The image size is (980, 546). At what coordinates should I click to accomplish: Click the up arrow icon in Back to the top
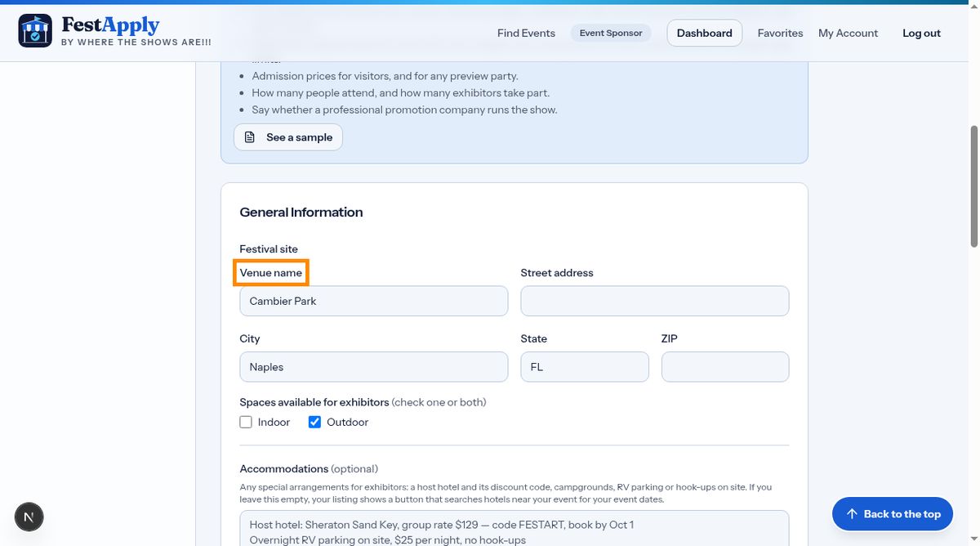852,514
